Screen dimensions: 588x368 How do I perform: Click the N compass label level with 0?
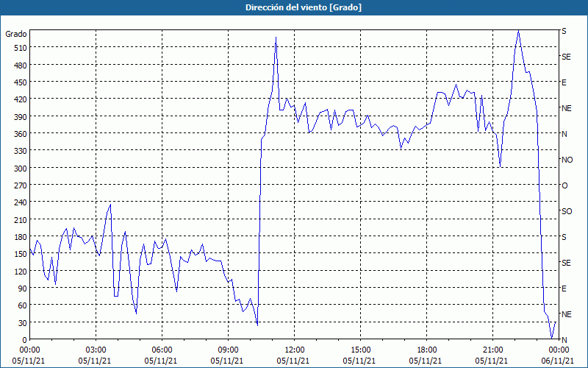point(564,340)
